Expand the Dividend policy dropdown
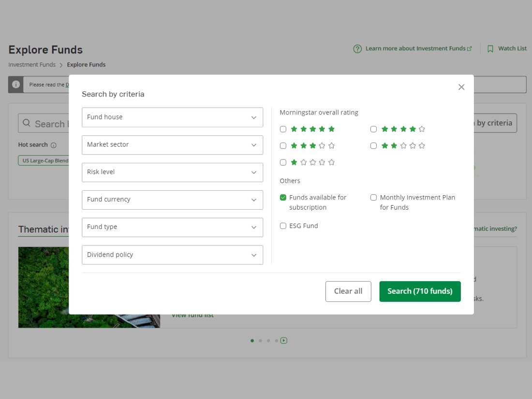532x399 pixels. pos(172,255)
